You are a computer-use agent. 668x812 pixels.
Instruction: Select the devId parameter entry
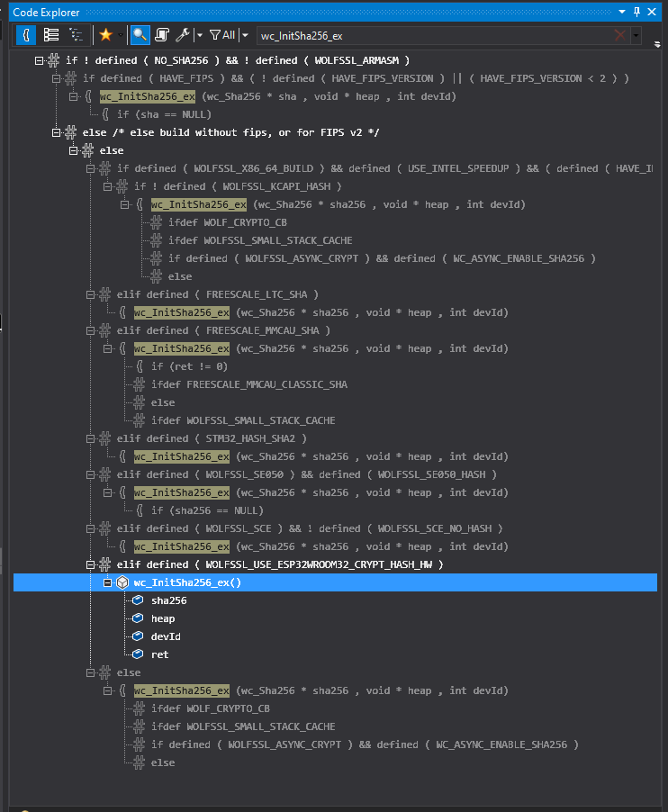pos(166,636)
